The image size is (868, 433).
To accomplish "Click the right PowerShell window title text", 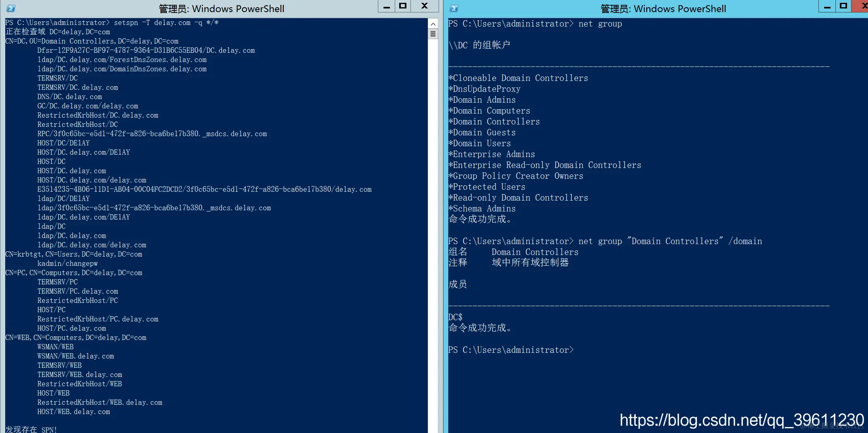I will point(664,9).
